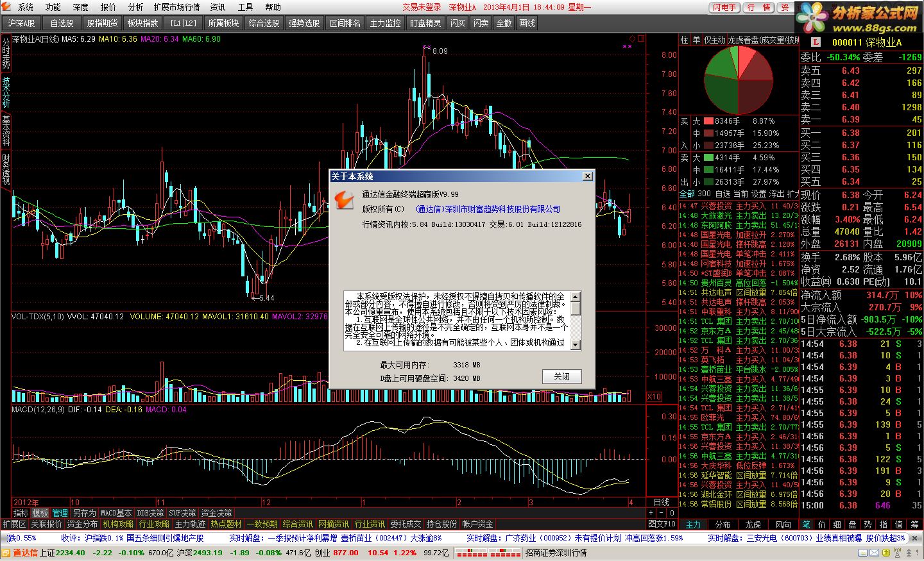924x561 pixels.
Task: Click the 闪电手 button
Action: coord(724,8)
